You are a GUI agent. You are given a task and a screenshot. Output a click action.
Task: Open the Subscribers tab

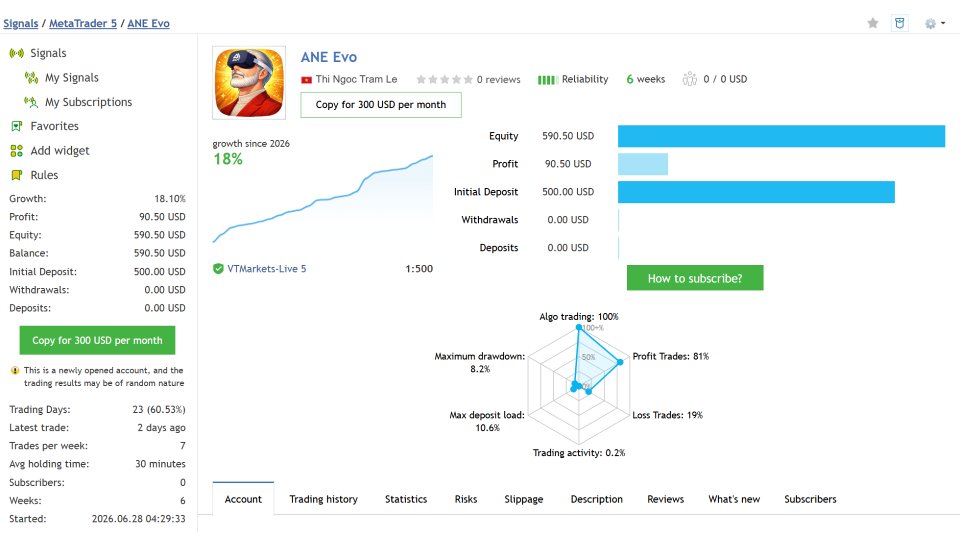tap(810, 499)
